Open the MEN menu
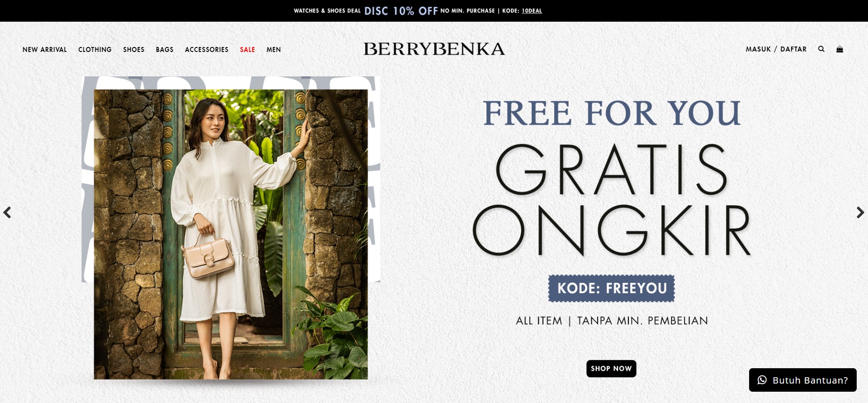 tap(274, 50)
